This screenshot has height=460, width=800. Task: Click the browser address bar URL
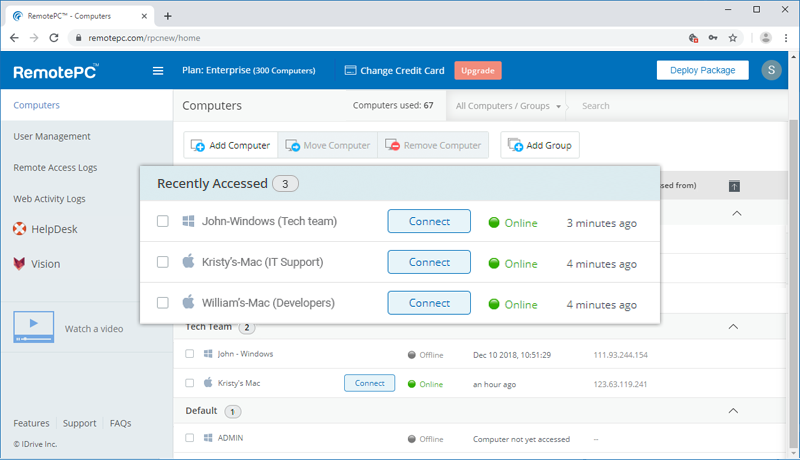144,38
